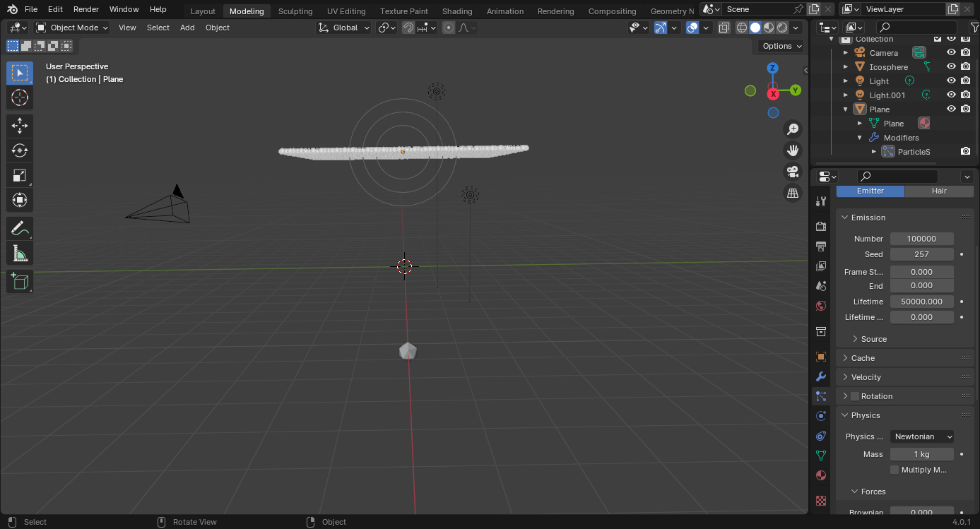The height and width of the screenshot is (529, 980).
Task: Open Newtonian physics type dropdown
Action: [922, 436]
